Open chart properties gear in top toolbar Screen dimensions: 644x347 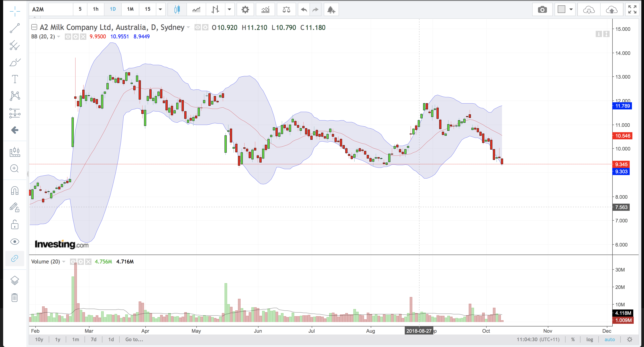click(x=245, y=9)
